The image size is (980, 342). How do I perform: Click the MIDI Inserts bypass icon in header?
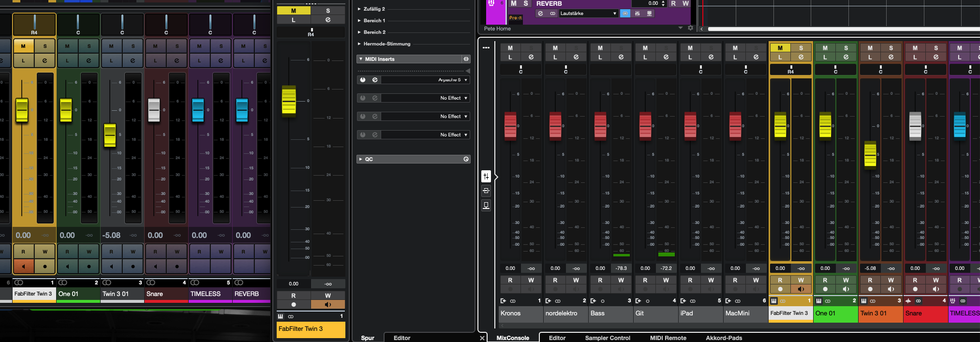pyautogui.click(x=466, y=59)
